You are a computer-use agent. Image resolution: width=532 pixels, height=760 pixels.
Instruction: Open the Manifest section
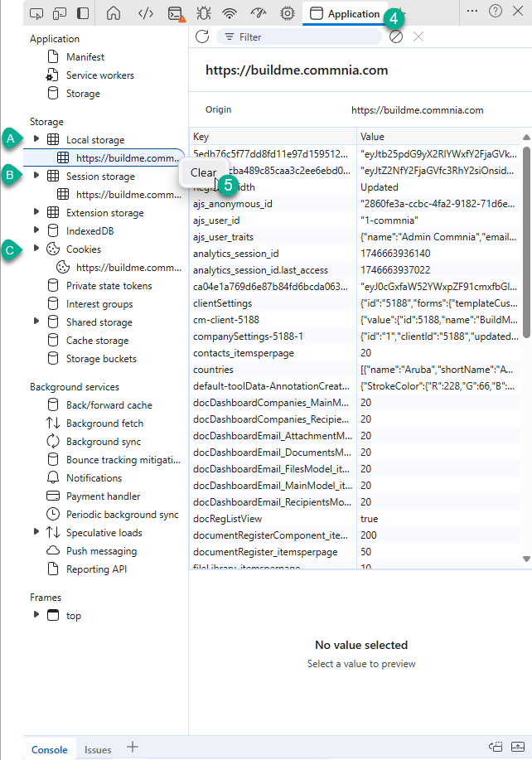pyautogui.click(x=85, y=57)
